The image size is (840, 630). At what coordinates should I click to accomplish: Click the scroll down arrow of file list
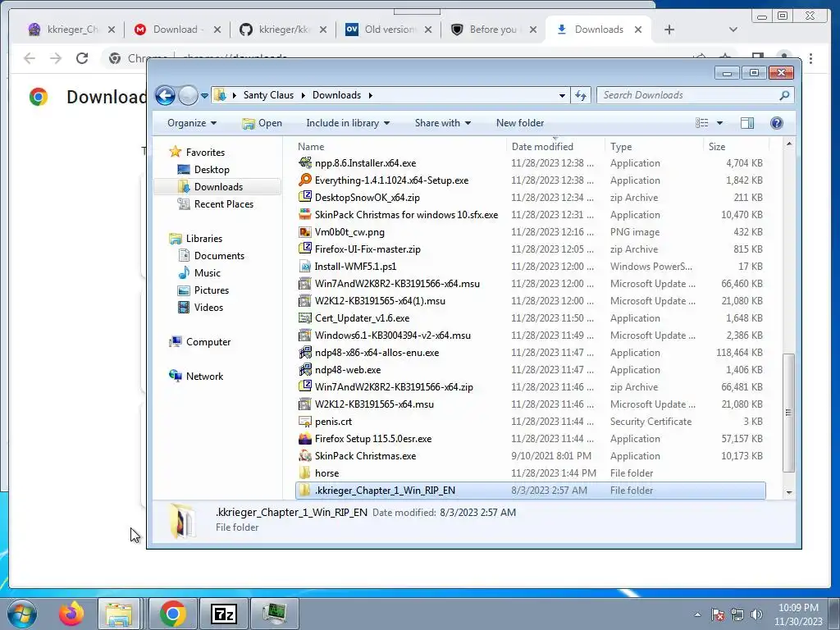point(788,492)
